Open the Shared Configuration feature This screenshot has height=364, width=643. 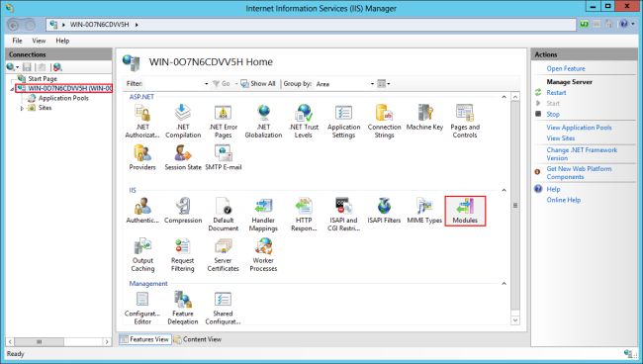[224, 308]
